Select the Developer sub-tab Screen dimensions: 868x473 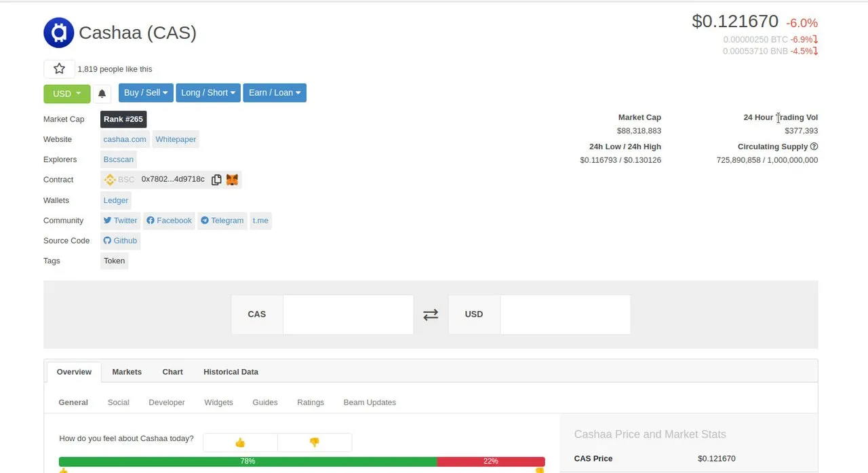coord(167,402)
